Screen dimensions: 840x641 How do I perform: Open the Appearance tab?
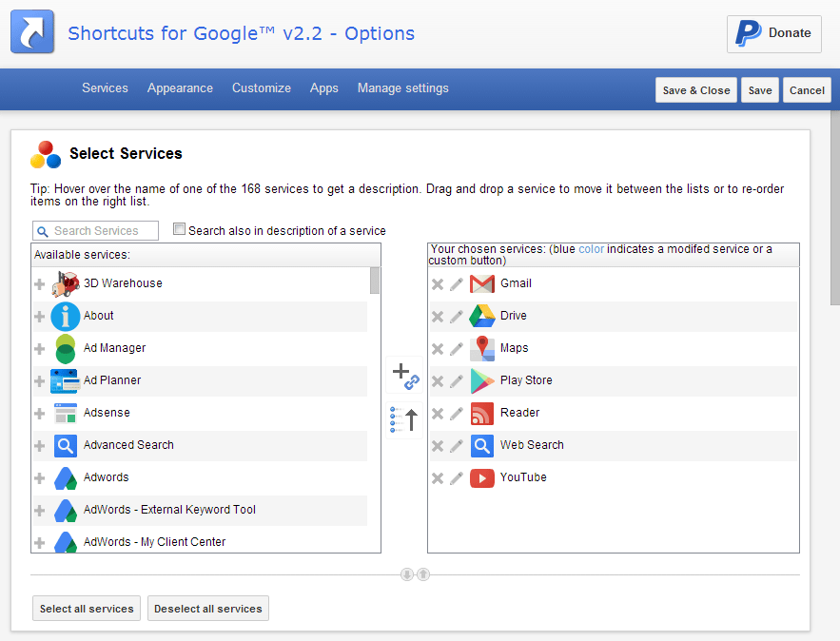[180, 88]
